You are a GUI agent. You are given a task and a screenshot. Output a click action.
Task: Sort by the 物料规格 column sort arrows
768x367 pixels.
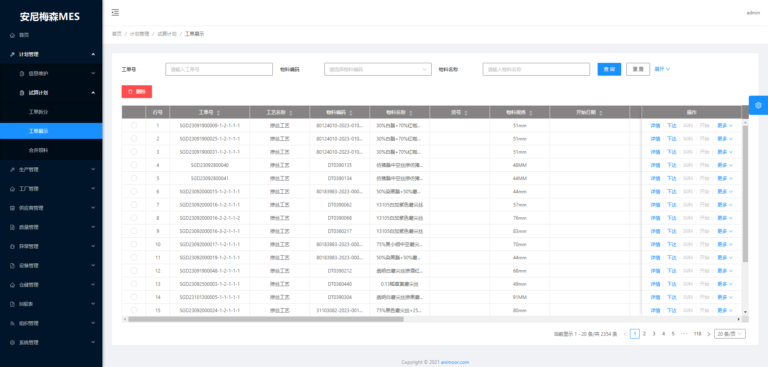pos(531,113)
